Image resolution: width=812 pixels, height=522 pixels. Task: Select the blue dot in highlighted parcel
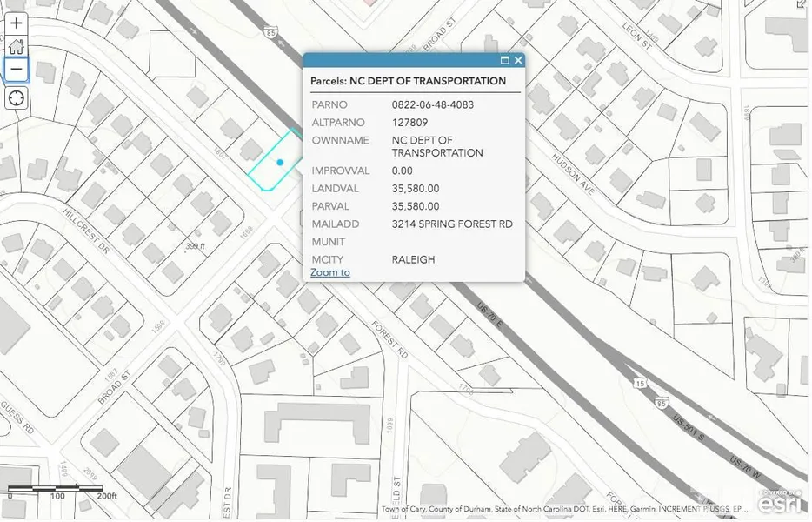(x=280, y=163)
